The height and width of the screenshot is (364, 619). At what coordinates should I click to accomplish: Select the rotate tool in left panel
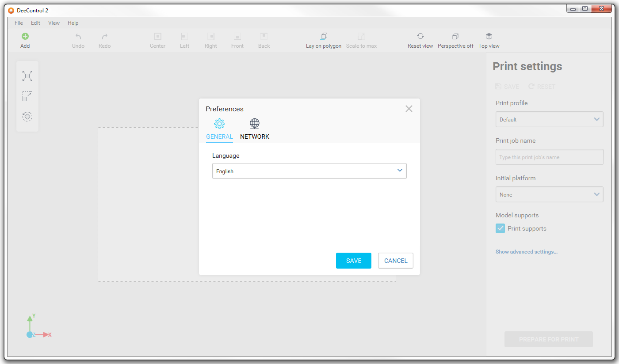coord(27,117)
